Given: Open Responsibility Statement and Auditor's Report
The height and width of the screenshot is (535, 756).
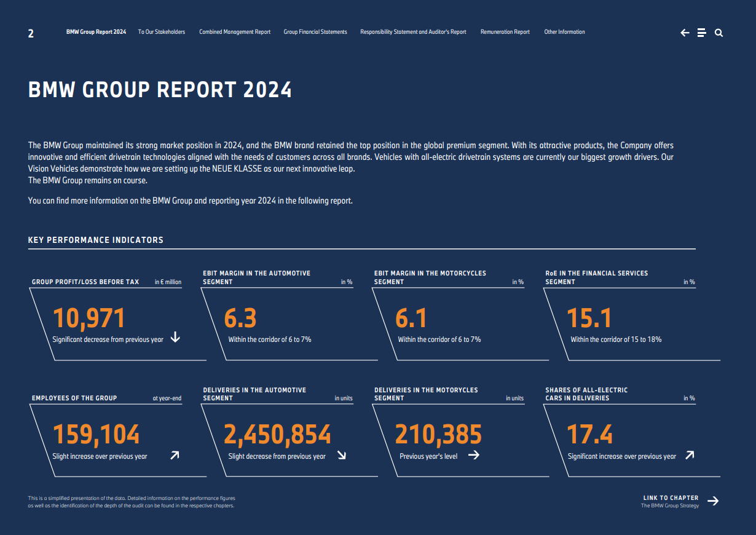Looking at the screenshot, I should tap(413, 32).
